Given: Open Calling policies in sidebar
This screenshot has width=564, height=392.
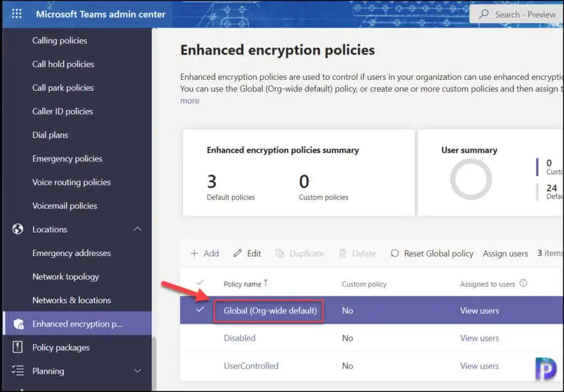Looking at the screenshot, I should click(x=59, y=40).
